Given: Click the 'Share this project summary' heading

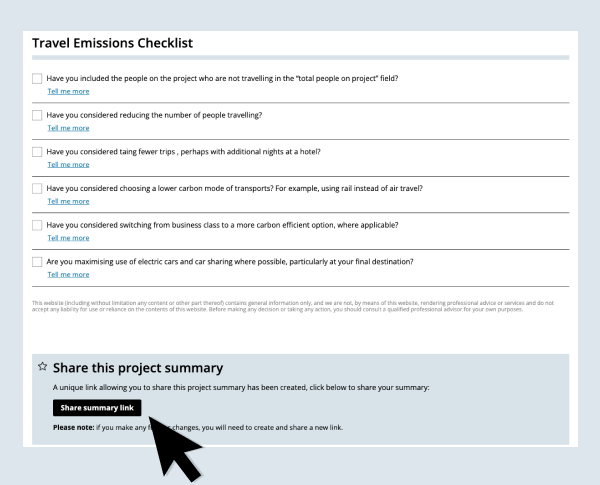Looking at the screenshot, I should click(x=137, y=368).
